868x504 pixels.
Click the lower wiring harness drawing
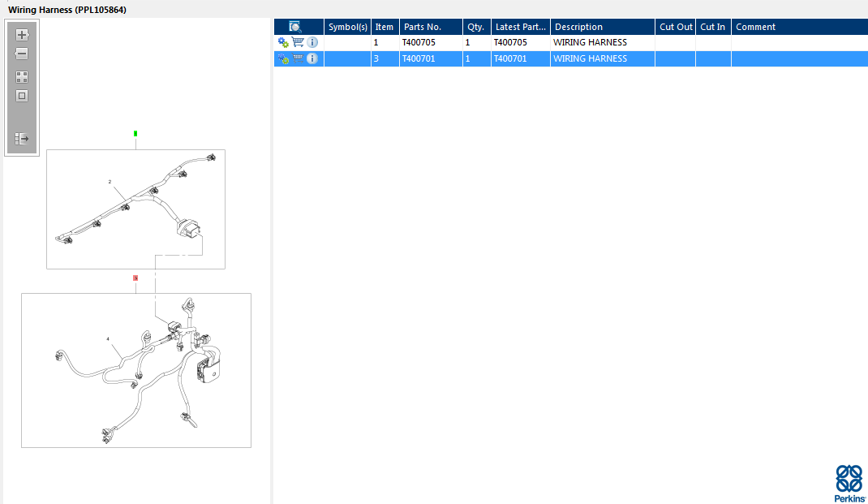[x=136, y=371]
